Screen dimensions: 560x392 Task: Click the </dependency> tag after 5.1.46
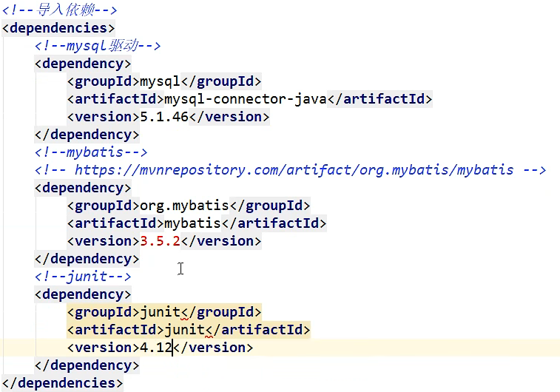(87, 135)
